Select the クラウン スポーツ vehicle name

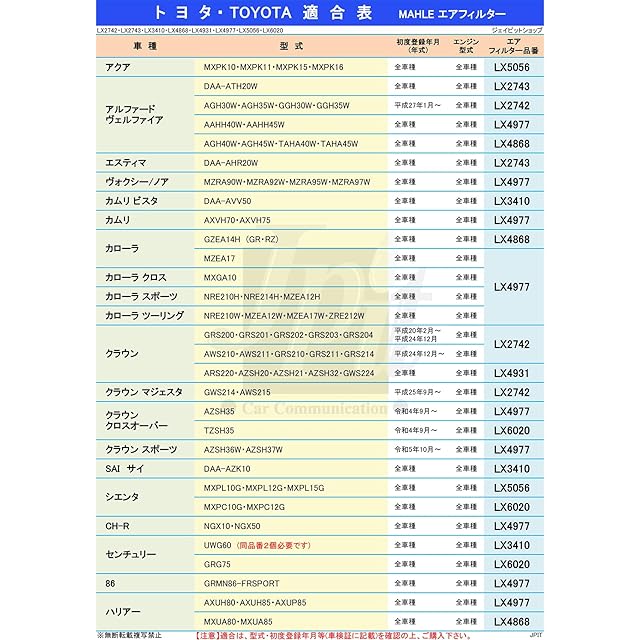point(141,450)
